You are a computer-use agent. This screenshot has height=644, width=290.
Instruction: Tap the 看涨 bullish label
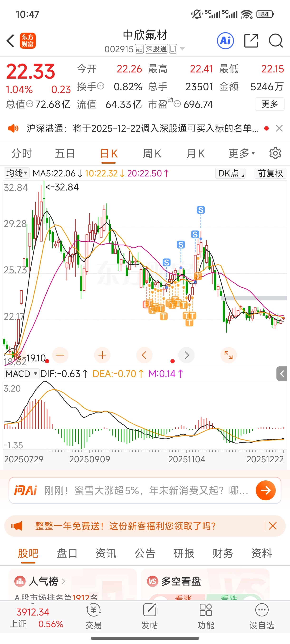[183, 598]
